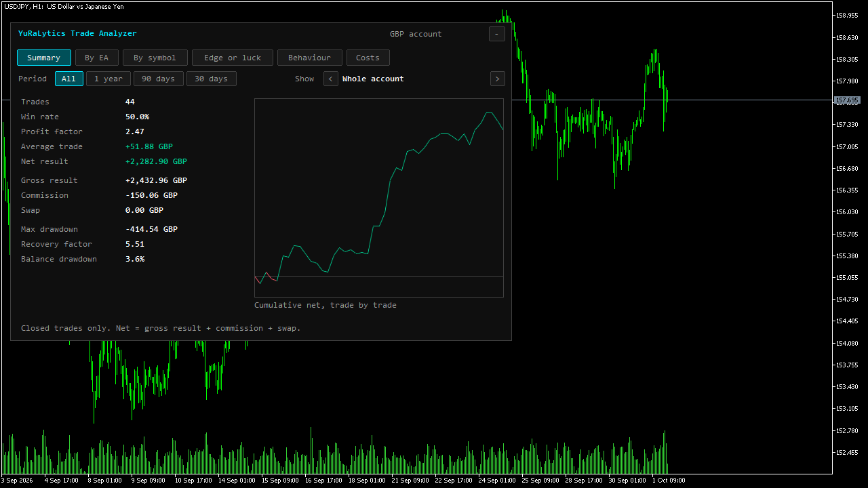Show next scope with right arrow

pyautogui.click(x=498, y=79)
